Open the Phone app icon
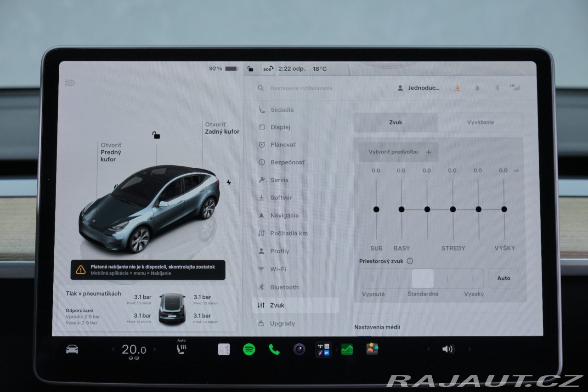Image resolution: width=588 pixels, height=392 pixels. coord(274,349)
